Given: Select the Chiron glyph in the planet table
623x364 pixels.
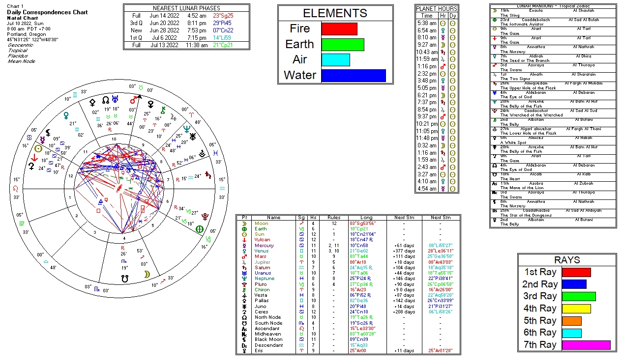Looking at the screenshot, I should [244, 289].
